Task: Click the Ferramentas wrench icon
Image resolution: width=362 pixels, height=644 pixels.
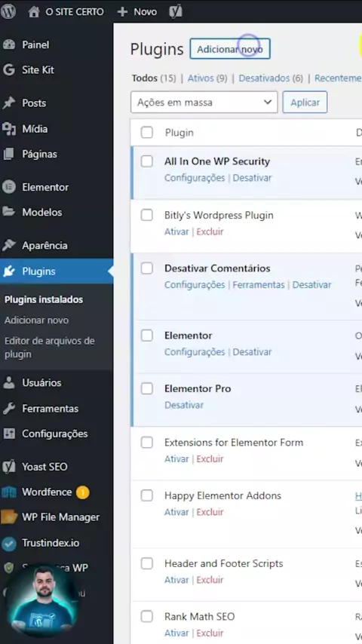Action: 8,409
